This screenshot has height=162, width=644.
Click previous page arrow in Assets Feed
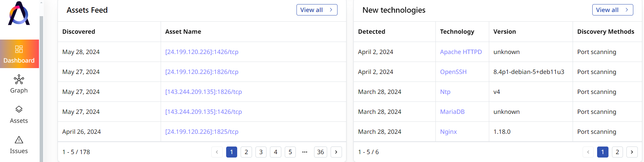(x=217, y=152)
